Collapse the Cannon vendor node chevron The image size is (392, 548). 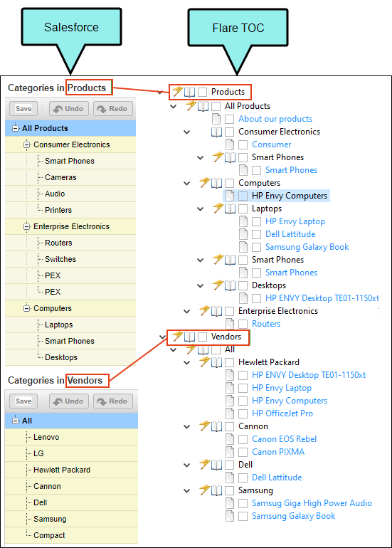point(187,427)
